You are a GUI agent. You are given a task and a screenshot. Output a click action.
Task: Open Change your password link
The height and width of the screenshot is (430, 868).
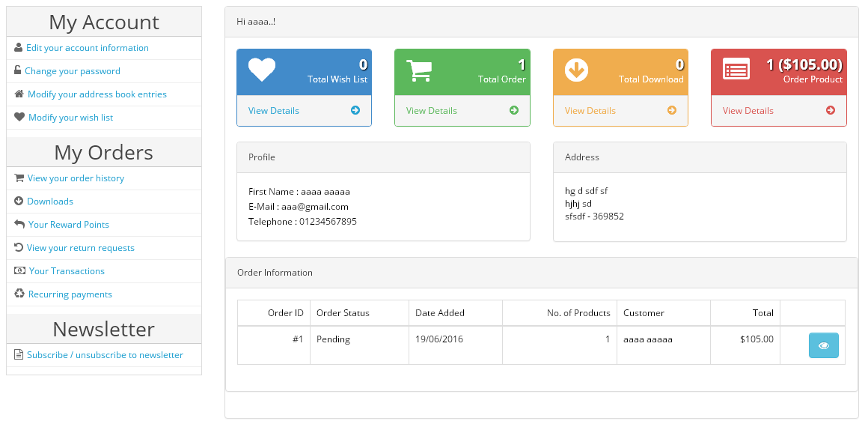point(73,71)
